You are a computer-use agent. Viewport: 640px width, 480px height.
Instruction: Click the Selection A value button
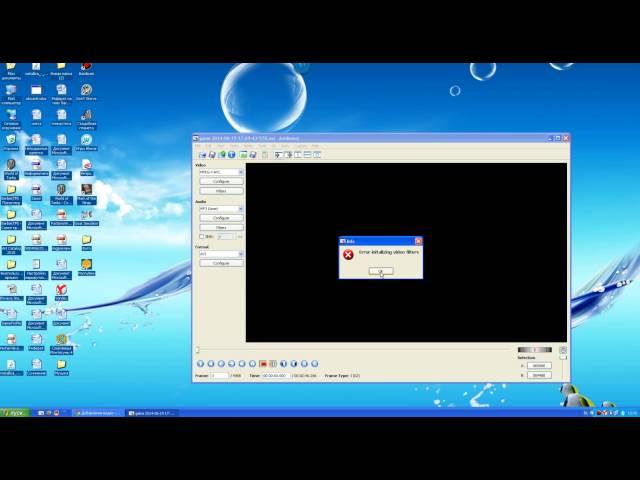click(x=539, y=366)
